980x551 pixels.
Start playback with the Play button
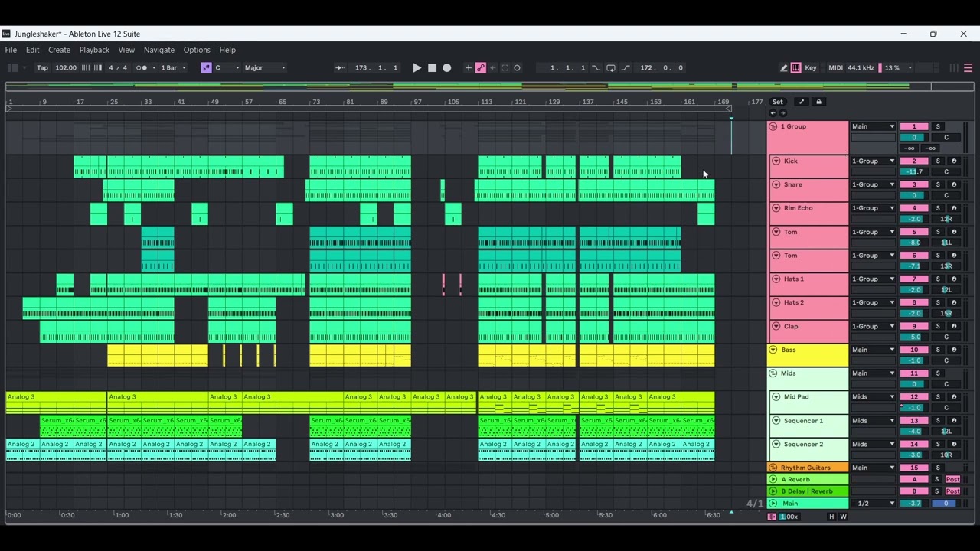click(x=416, y=67)
